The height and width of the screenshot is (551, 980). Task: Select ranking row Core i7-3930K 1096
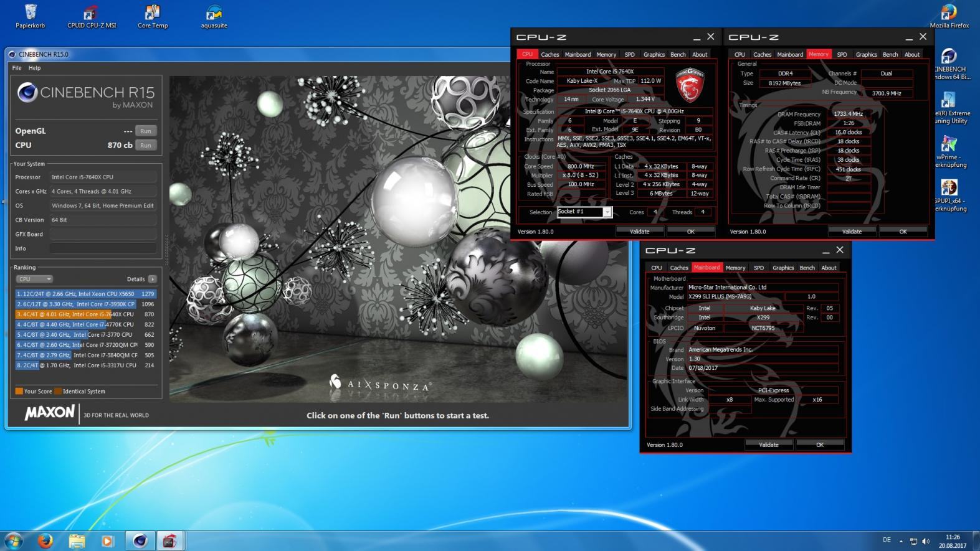(x=85, y=304)
